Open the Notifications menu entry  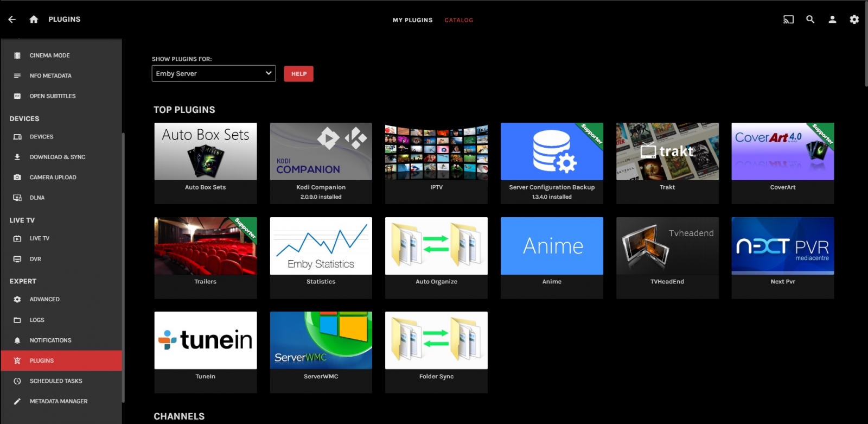[x=61, y=340]
